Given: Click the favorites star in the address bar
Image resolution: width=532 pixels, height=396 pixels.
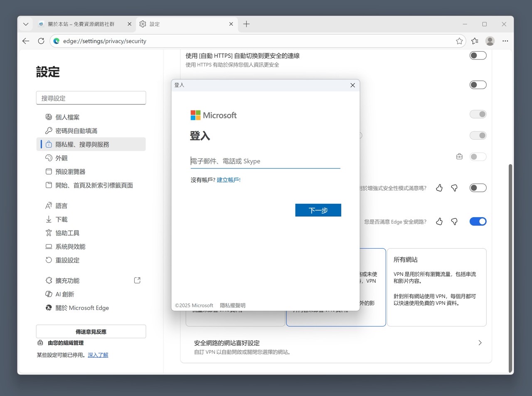Looking at the screenshot, I should [x=459, y=41].
